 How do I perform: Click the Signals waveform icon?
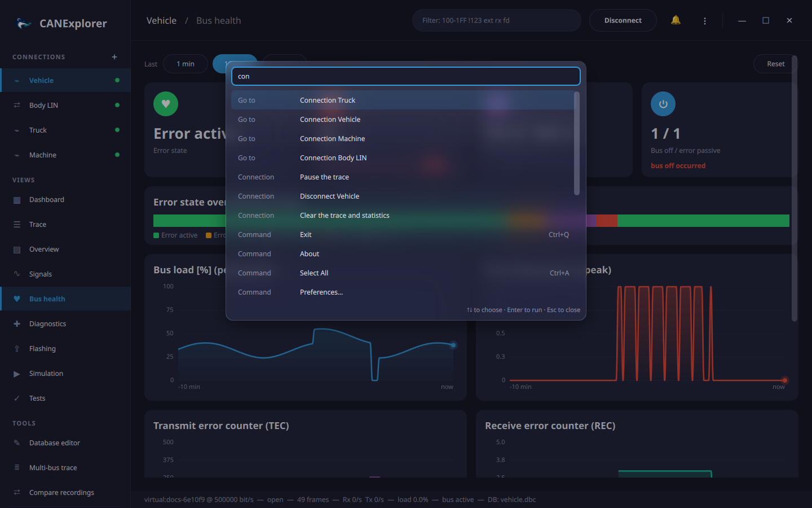17,274
